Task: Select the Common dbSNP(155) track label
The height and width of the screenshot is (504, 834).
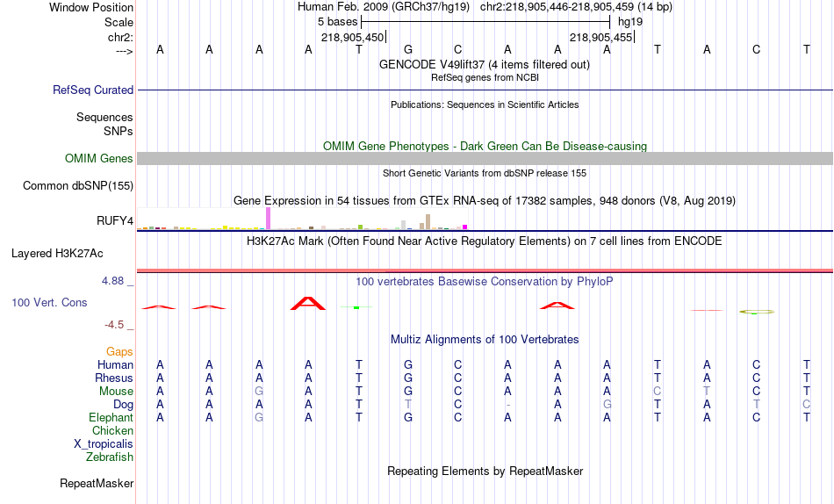Action: pyautogui.click(x=77, y=186)
